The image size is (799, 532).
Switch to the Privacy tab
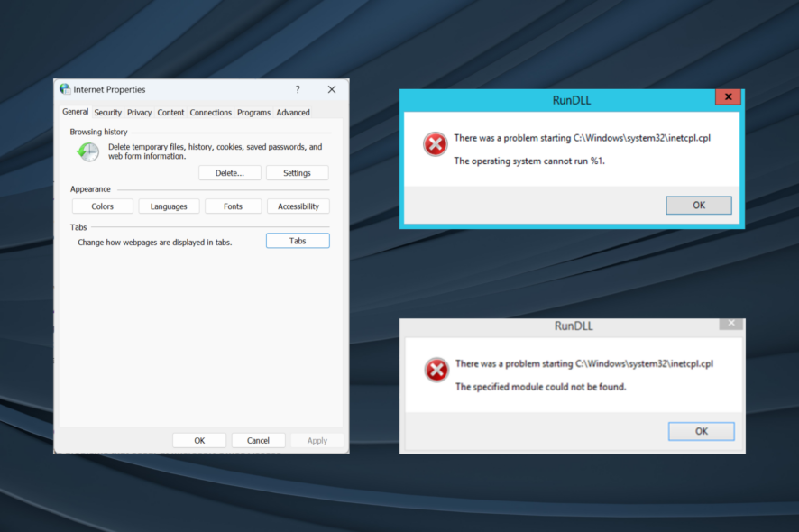140,112
